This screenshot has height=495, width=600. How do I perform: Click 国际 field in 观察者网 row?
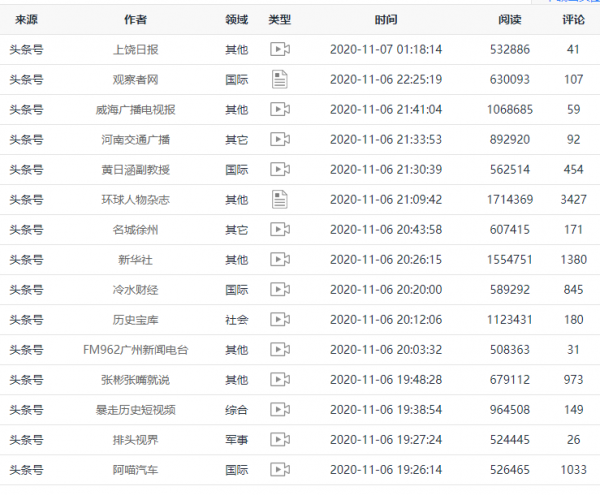(236, 80)
